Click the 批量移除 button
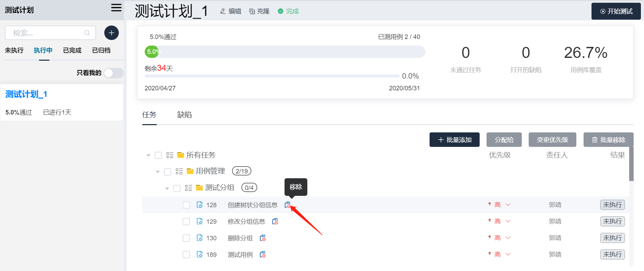The width and height of the screenshot is (644, 271). pos(608,140)
